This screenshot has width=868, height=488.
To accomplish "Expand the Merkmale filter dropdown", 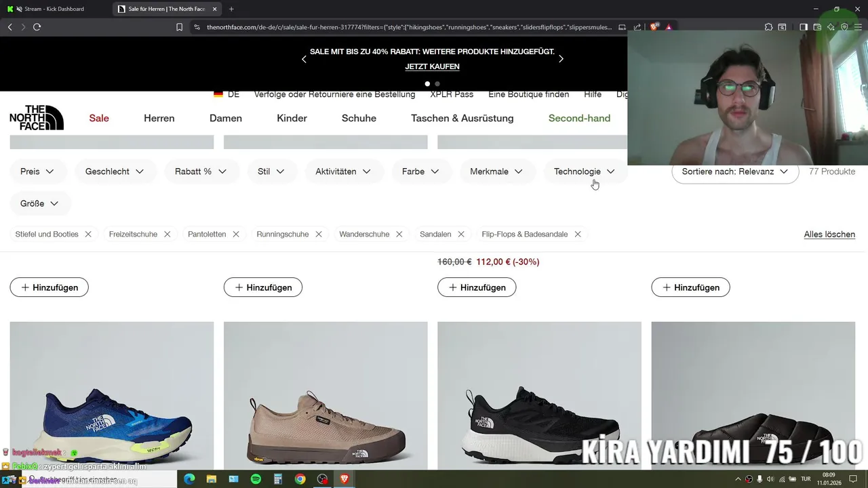I will coord(496,171).
